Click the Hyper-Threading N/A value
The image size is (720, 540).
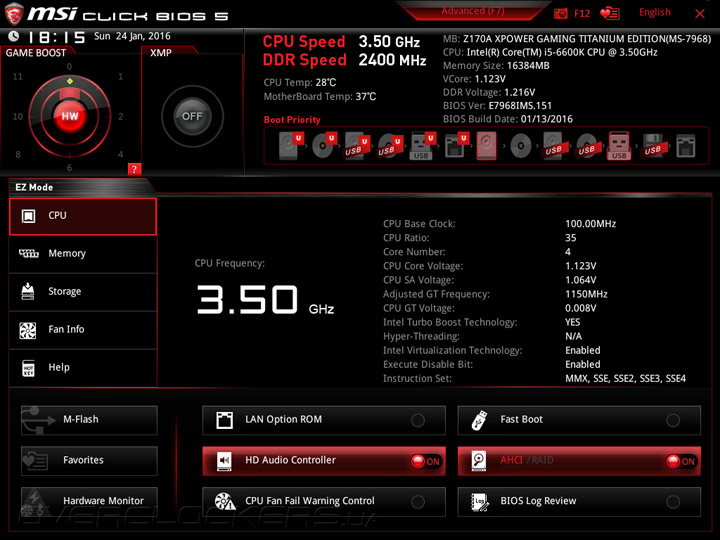coord(574,336)
